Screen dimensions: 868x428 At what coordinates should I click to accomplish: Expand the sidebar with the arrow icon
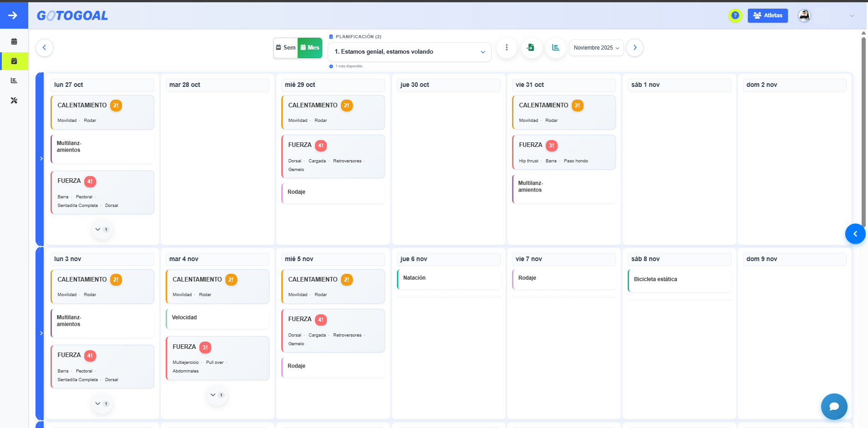click(13, 15)
